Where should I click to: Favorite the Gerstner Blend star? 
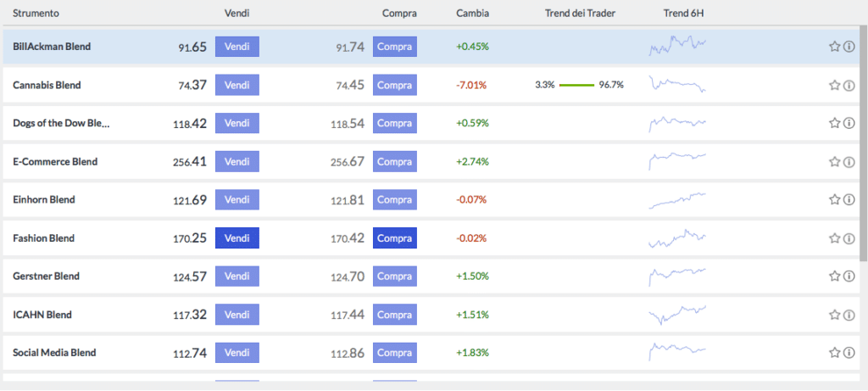tap(834, 276)
